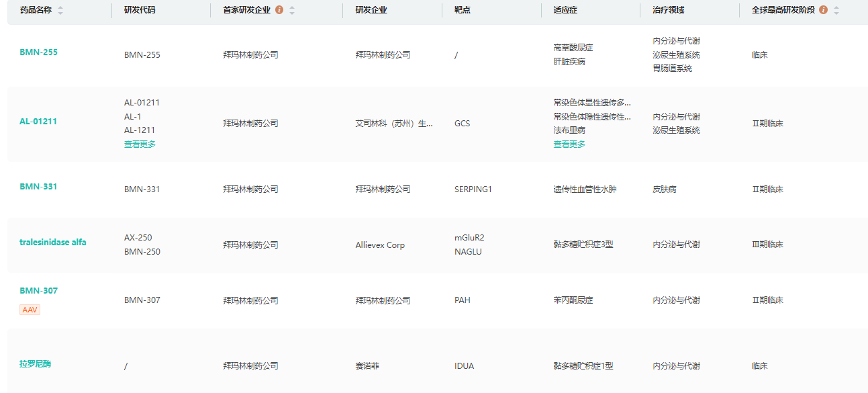Sort the table by 药品名称 column

pos(60,11)
